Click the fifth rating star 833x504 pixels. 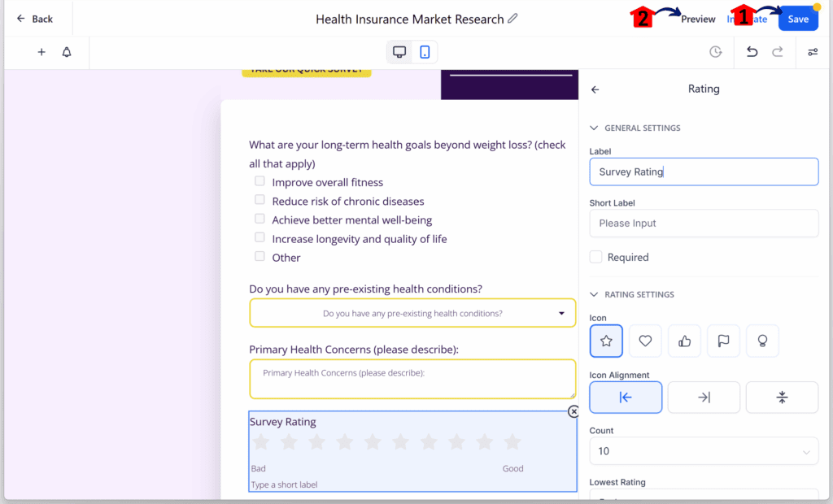click(373, 442)
